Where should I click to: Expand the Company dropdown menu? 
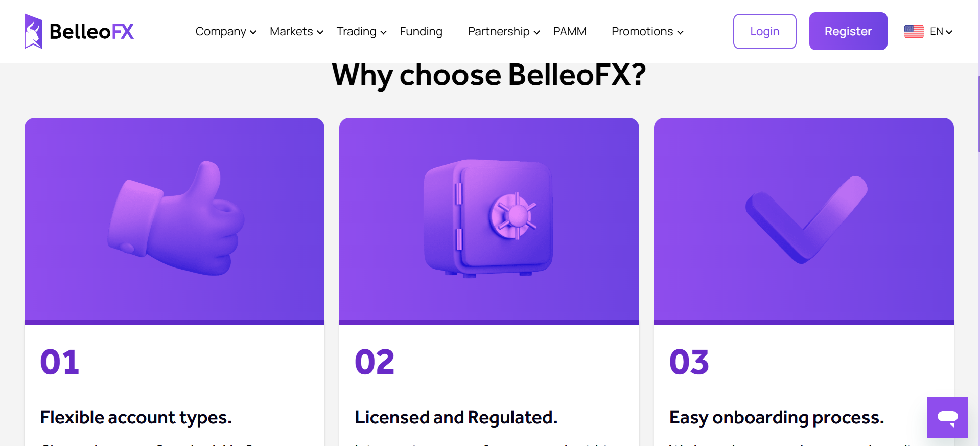click(226, 32)
